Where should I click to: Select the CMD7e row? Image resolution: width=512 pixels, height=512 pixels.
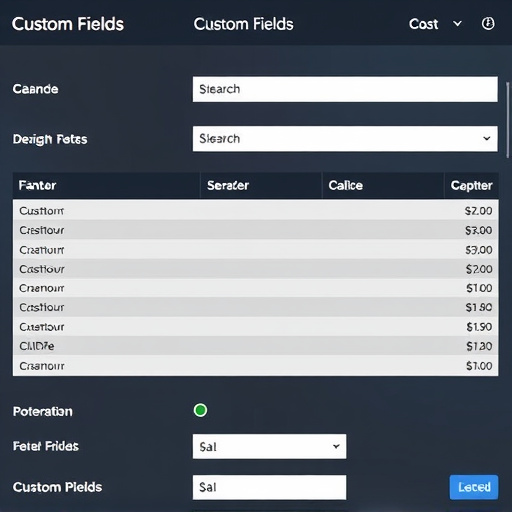click(x=256, y=346)
